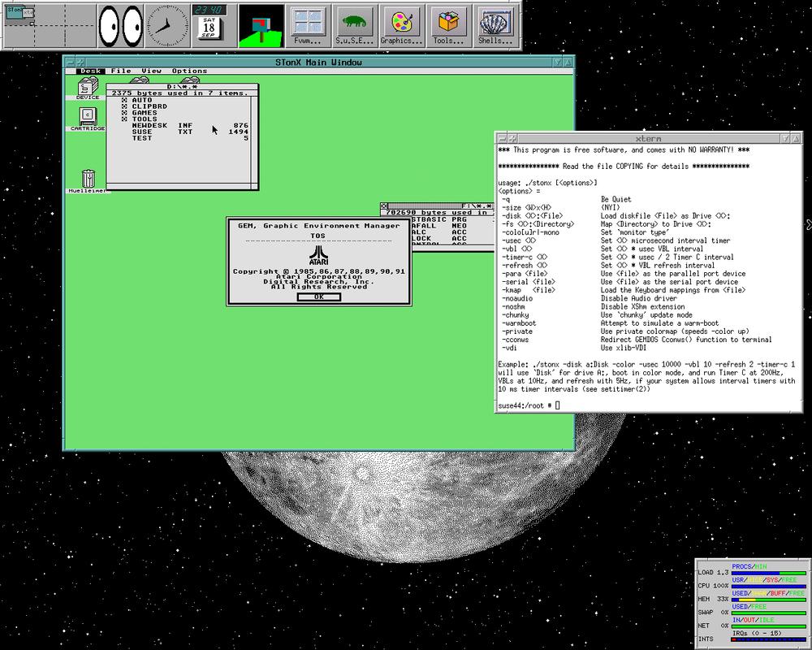
Task: Select STBASIC PRG in the F: window
Action: 439,219
